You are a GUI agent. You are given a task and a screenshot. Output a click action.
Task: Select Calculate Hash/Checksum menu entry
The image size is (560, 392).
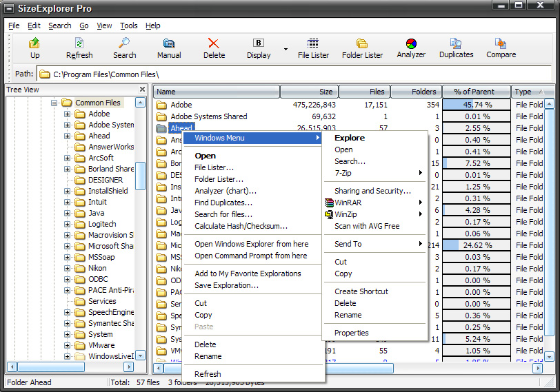click(241, 226)
